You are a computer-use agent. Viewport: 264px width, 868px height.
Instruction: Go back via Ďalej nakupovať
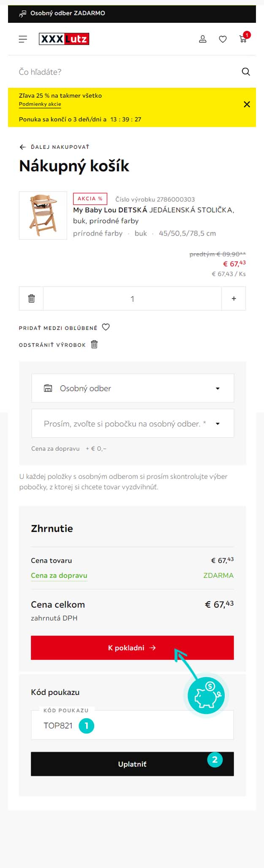click(x=54, y=147)
